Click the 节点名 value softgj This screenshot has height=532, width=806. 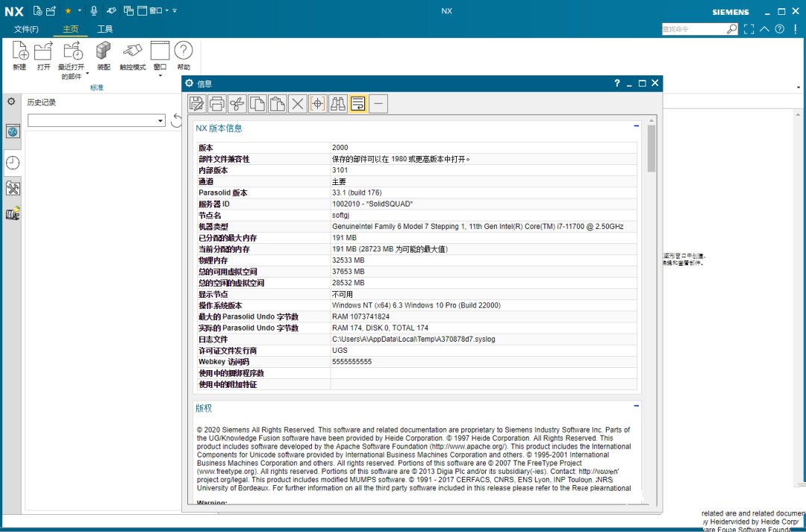tap(340, 216)
